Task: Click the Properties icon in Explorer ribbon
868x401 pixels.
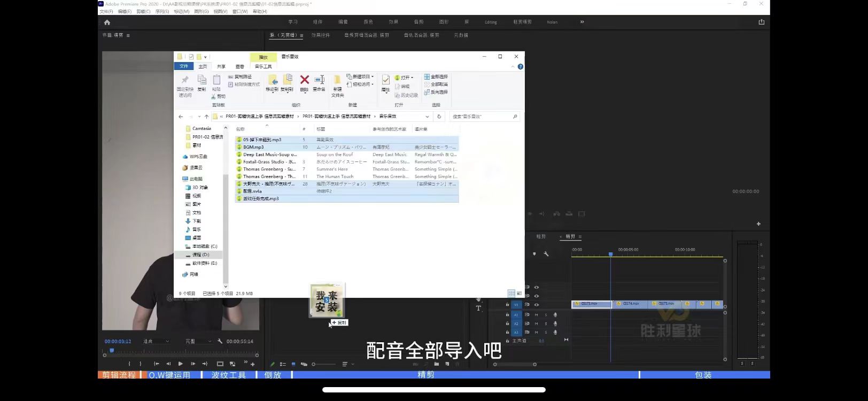Action: tap(385, 81)
